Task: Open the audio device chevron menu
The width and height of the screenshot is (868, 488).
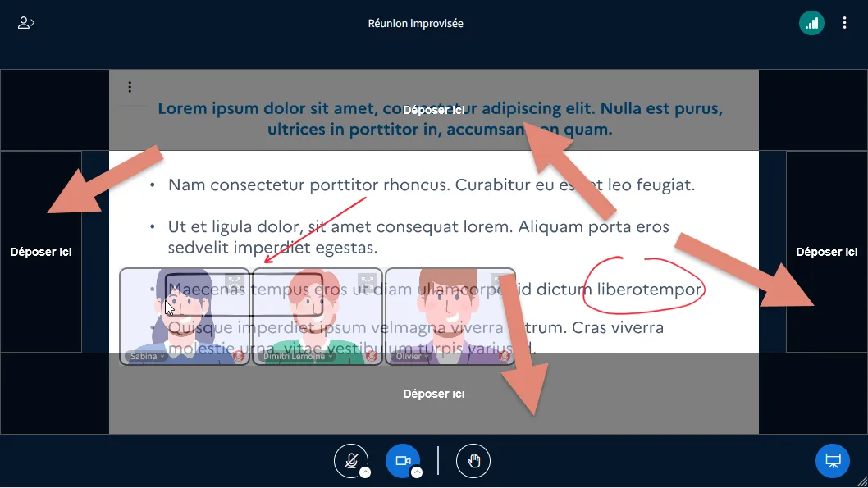Action: 365,472
